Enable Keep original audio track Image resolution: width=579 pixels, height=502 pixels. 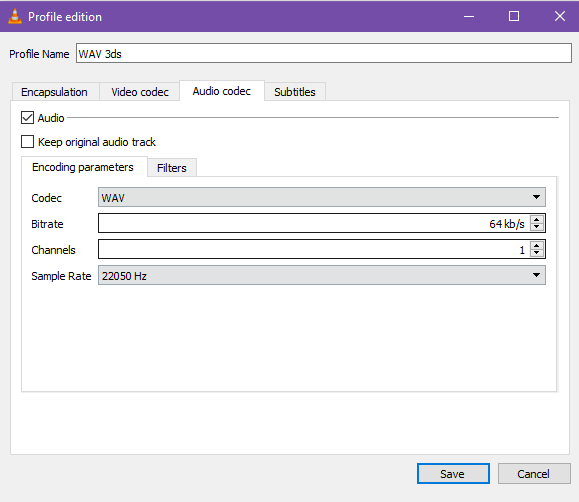pyautogui.click(x=27, y=142)
